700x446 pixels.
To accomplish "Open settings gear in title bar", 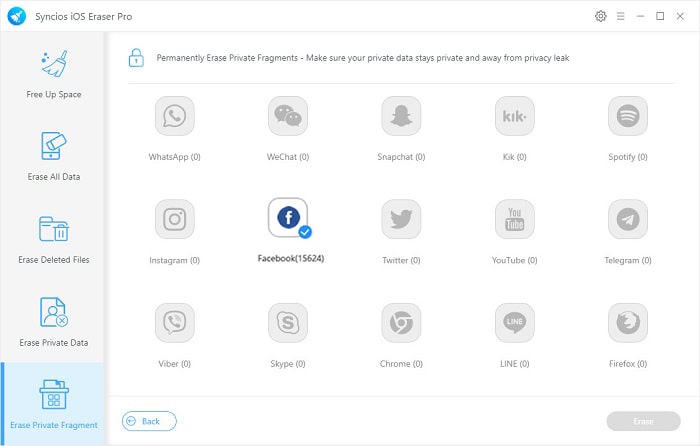I will coord(601,17).
